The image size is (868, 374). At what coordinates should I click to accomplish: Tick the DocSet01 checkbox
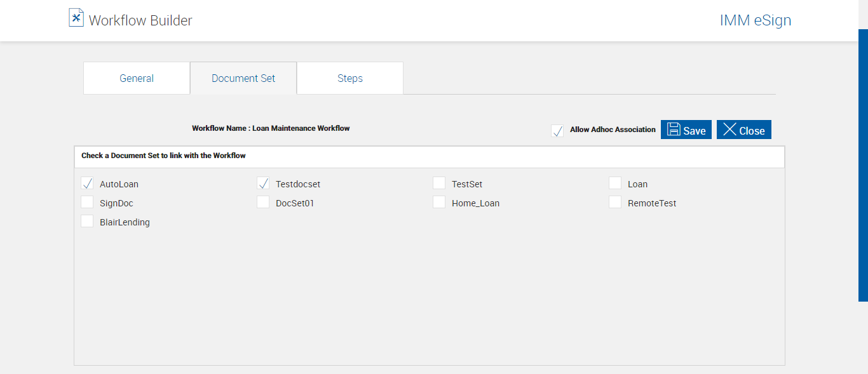(264, 203)
